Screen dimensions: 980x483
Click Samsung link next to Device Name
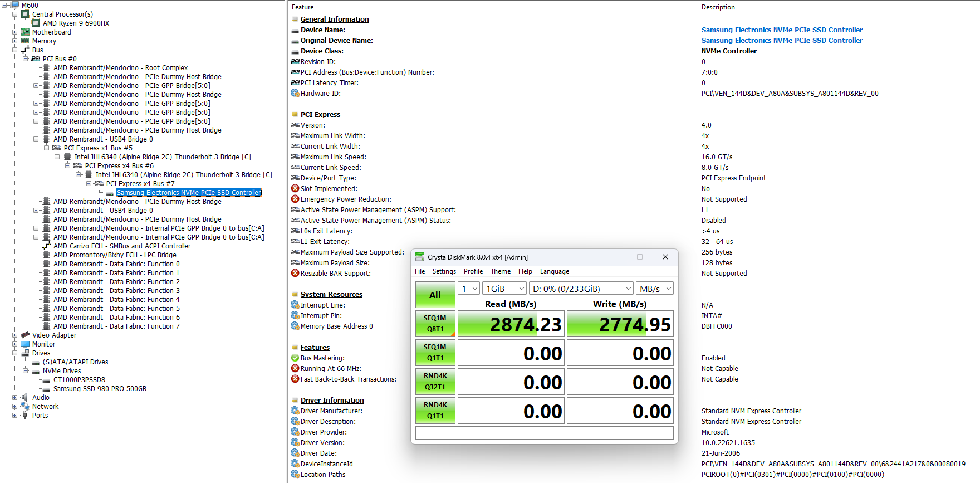point(782,30)
